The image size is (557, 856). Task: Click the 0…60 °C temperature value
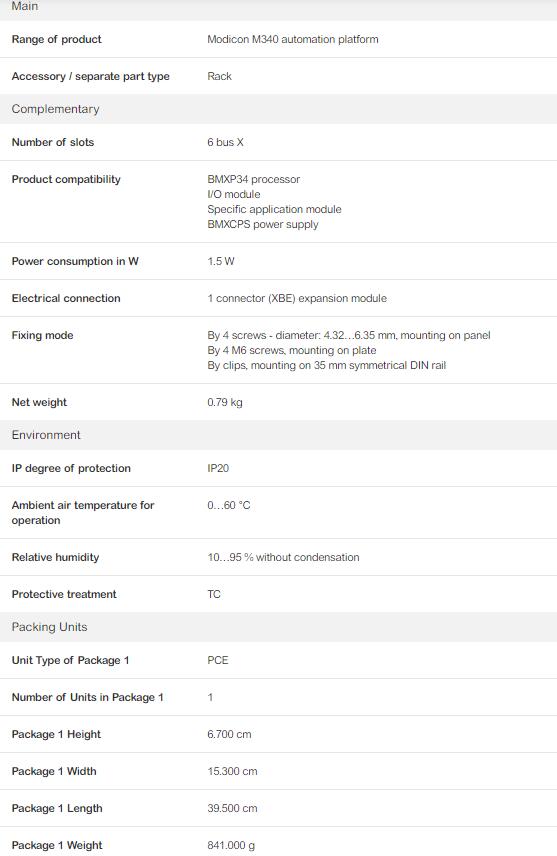pyautogui.click(x=228, y=506)
